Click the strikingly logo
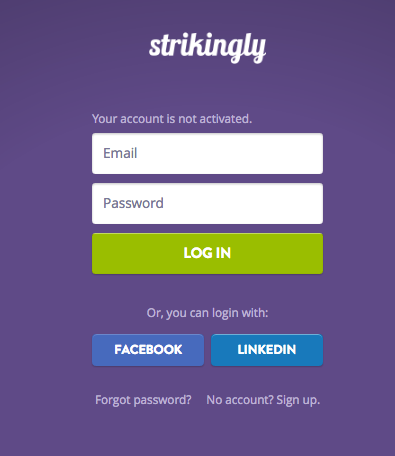 pyautogui.click(x=207, y=48)
